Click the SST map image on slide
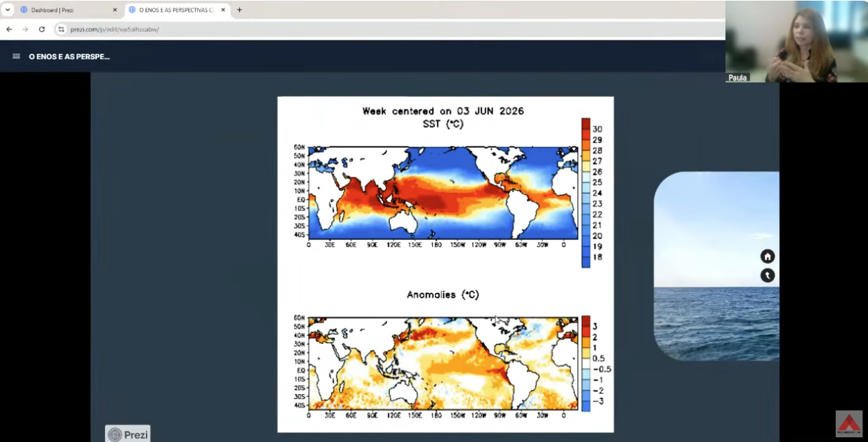Image resolution: width=868 pixels, height=442 pixels. tap(442, 193)
